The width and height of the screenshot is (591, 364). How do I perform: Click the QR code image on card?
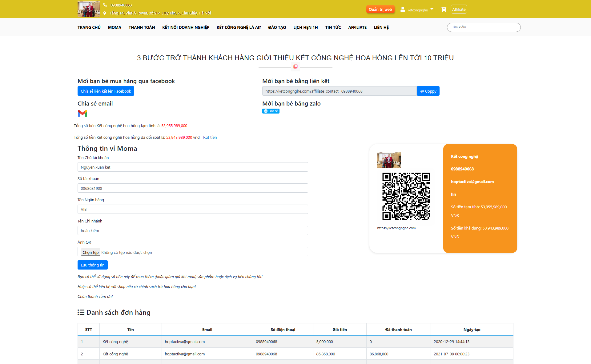(406, 196)
